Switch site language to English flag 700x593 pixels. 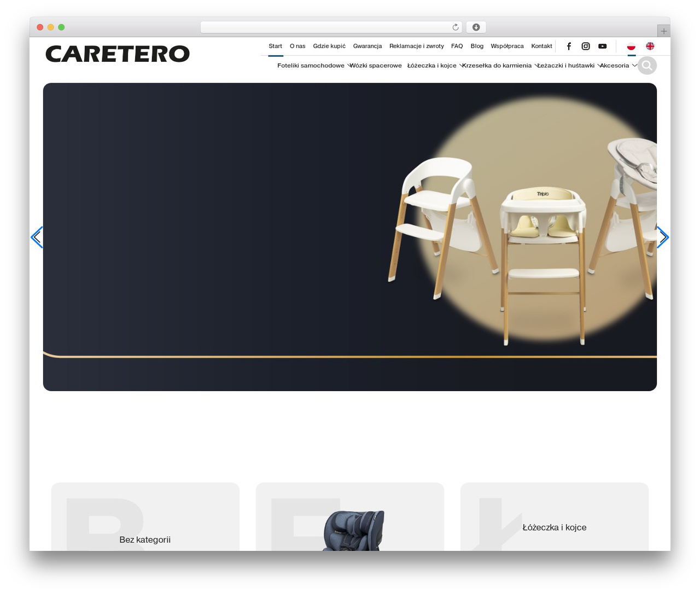click(650, 46)
